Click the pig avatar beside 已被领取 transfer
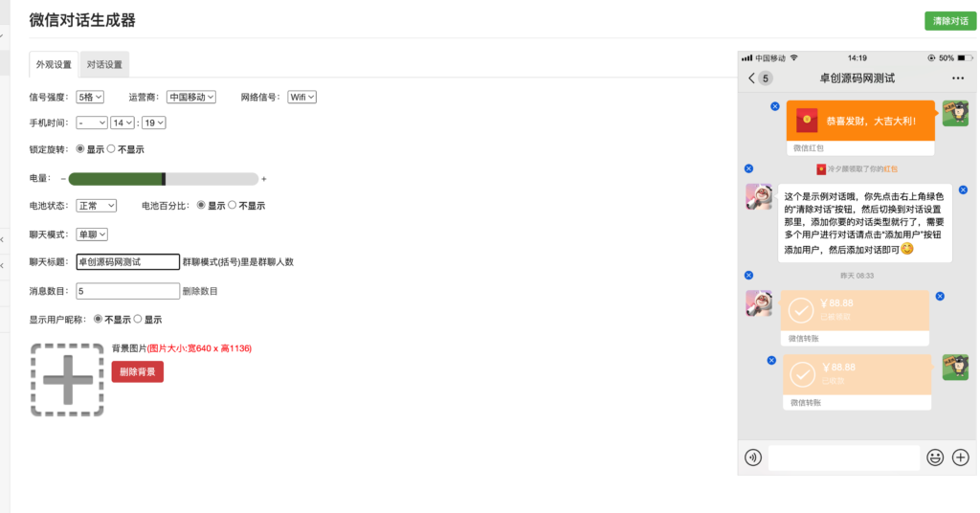980x513 pixels. pyautogui.click(x=759, y=303)
